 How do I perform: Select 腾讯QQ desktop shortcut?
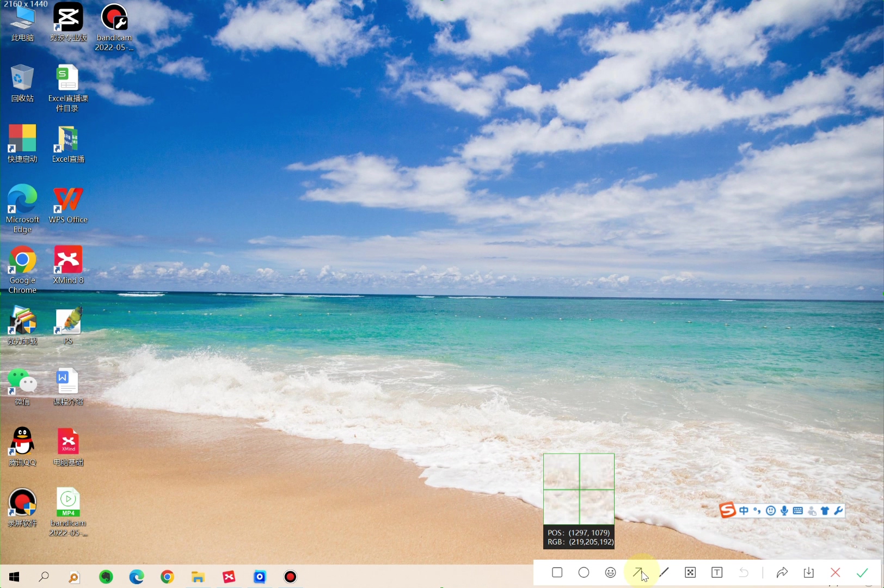22,447
